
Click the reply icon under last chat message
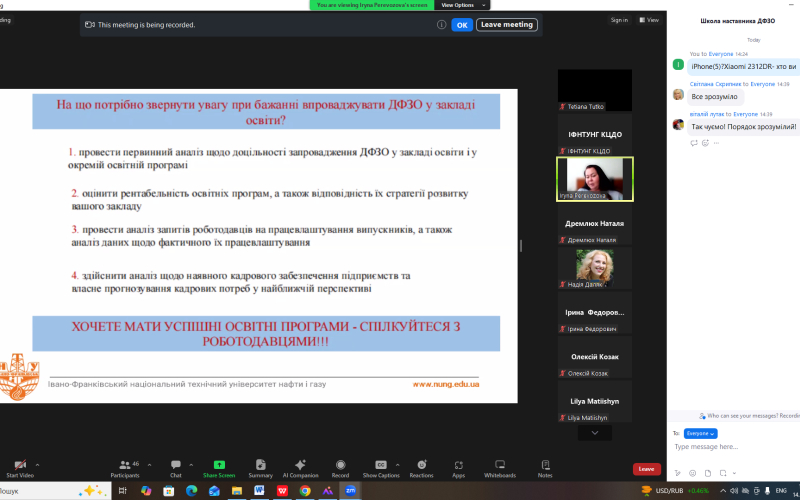[x=694, y=143]
